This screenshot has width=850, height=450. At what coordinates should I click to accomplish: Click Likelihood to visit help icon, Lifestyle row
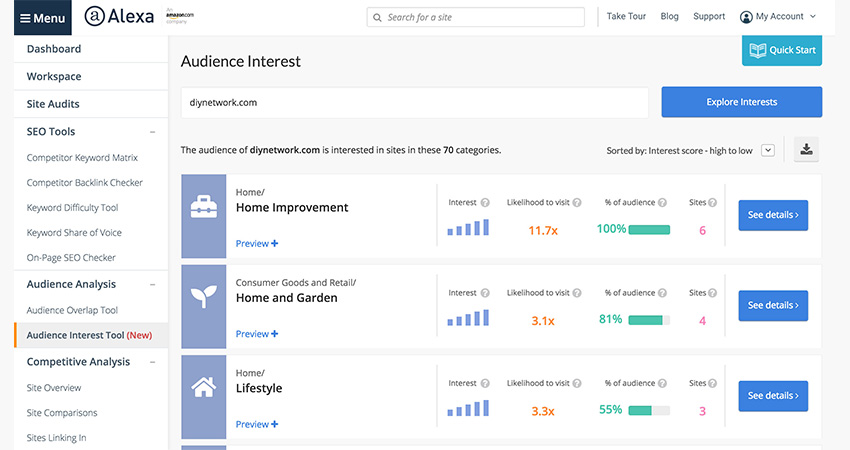(577, 383)
